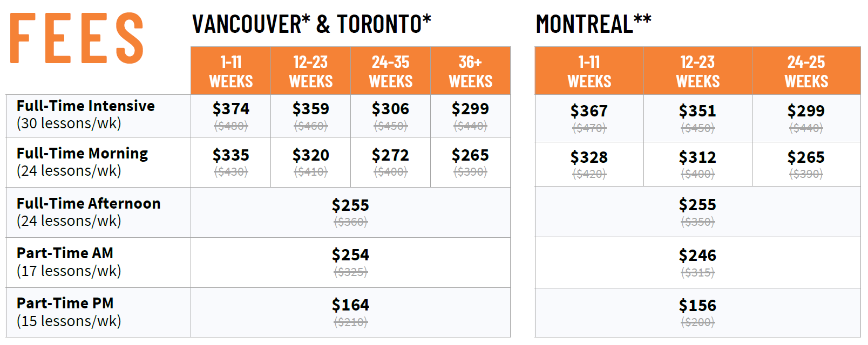Click the $359 price in Vancouver table
This screenshot has width=868, height=345.
point(310,109)
